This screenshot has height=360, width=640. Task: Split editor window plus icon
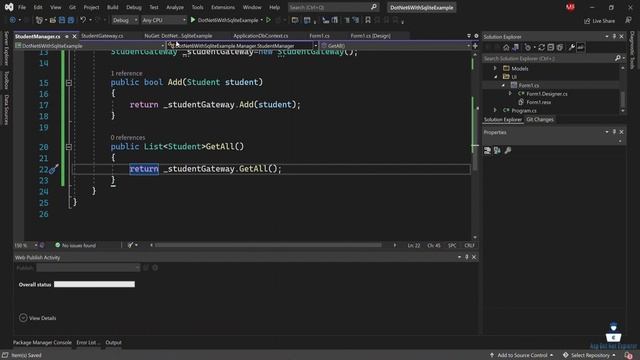click(x=475, y=46)
